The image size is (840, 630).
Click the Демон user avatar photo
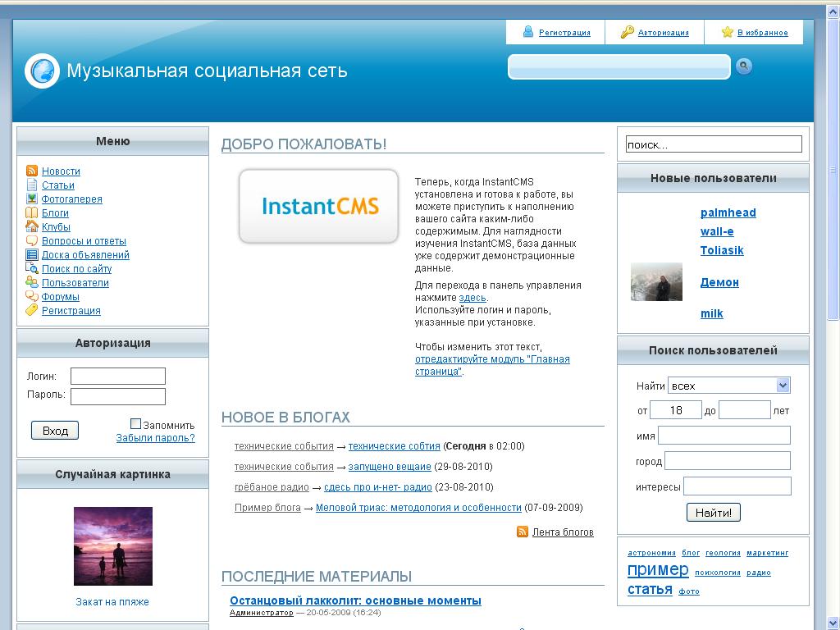(x=656, y=282)
